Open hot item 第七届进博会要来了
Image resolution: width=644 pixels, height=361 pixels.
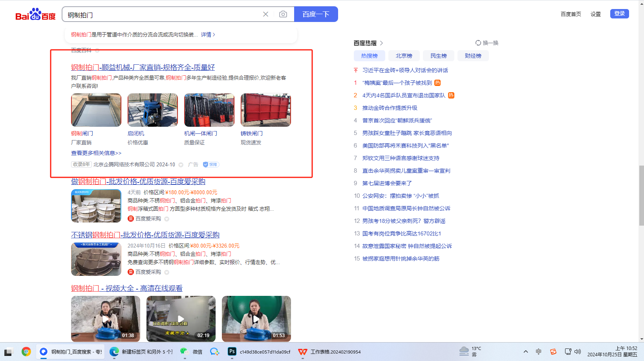click(x=387, y=183)
